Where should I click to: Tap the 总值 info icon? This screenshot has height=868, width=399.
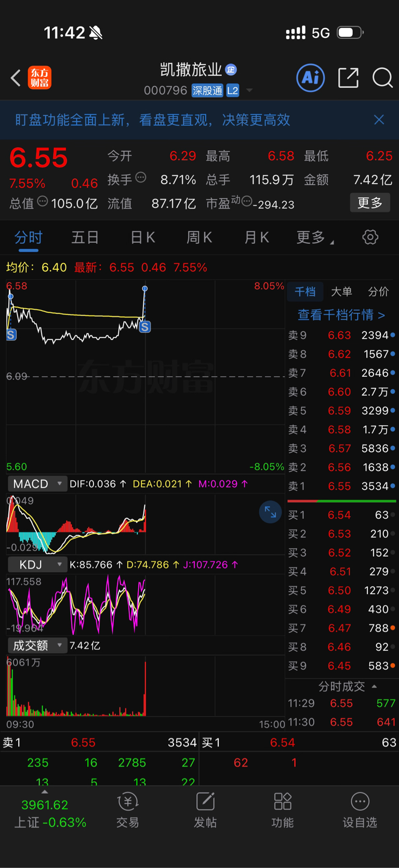(x=43, y=201)
